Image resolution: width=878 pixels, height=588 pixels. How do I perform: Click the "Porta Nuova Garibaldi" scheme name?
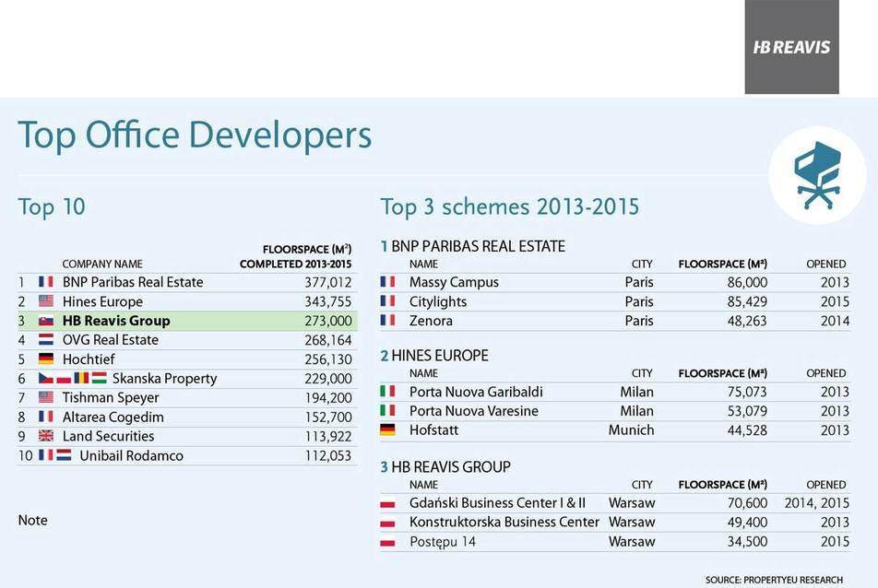476,392
